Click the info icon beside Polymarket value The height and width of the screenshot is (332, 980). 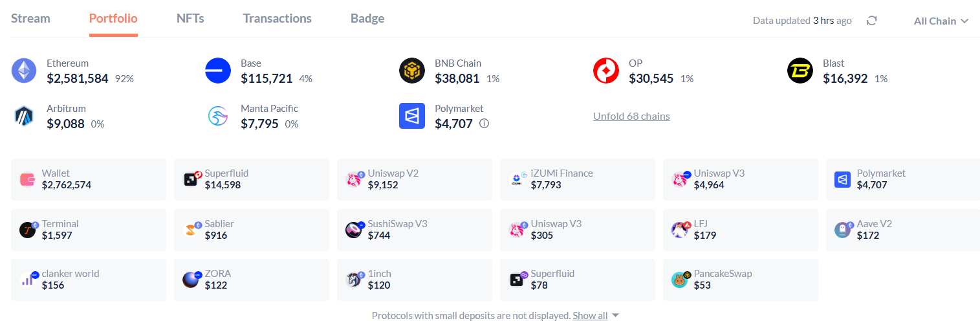click(484, 124)
